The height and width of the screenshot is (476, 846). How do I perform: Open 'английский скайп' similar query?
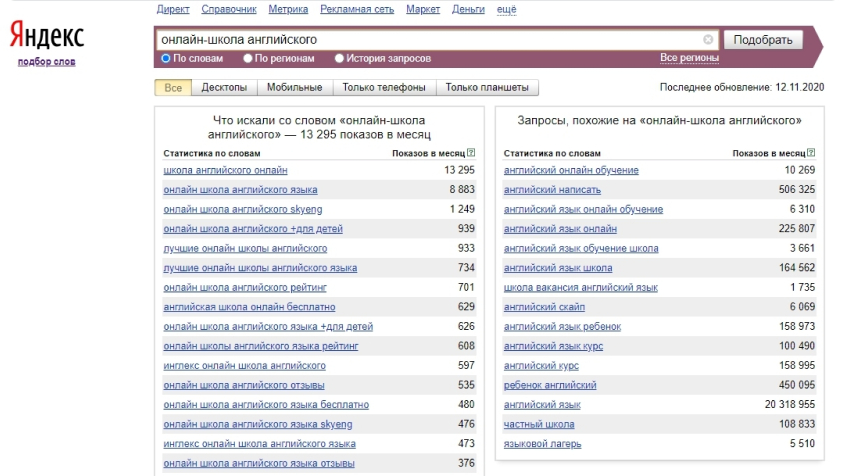tap(544, 307)
